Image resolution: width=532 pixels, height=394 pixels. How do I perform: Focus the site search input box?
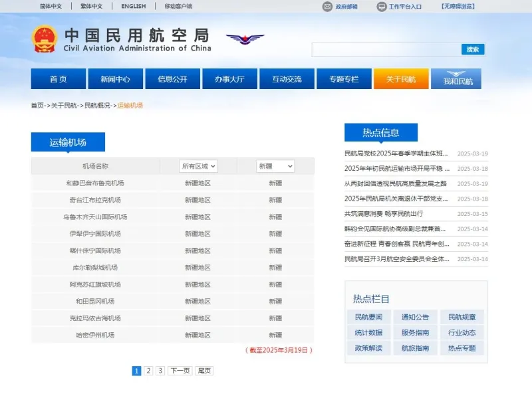tap(386, 50)
